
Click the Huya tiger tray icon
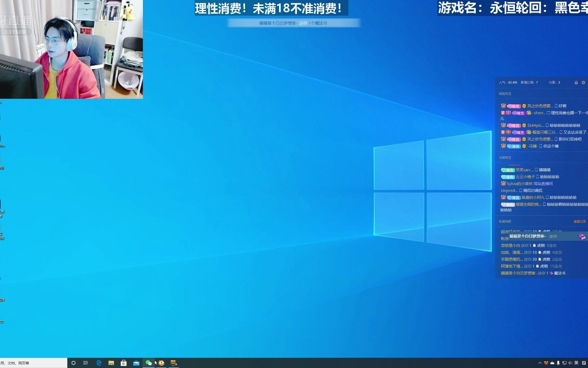(x=546, y=363)
